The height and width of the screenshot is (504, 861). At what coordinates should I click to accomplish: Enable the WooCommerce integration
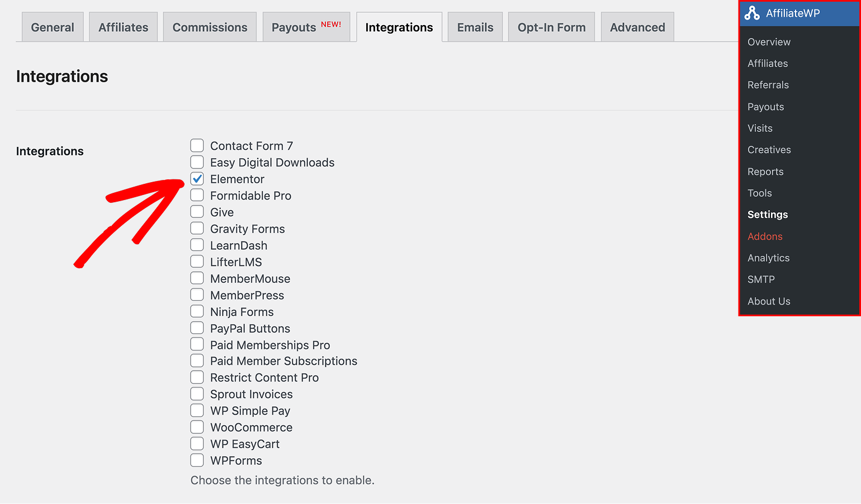click(197, 427)
